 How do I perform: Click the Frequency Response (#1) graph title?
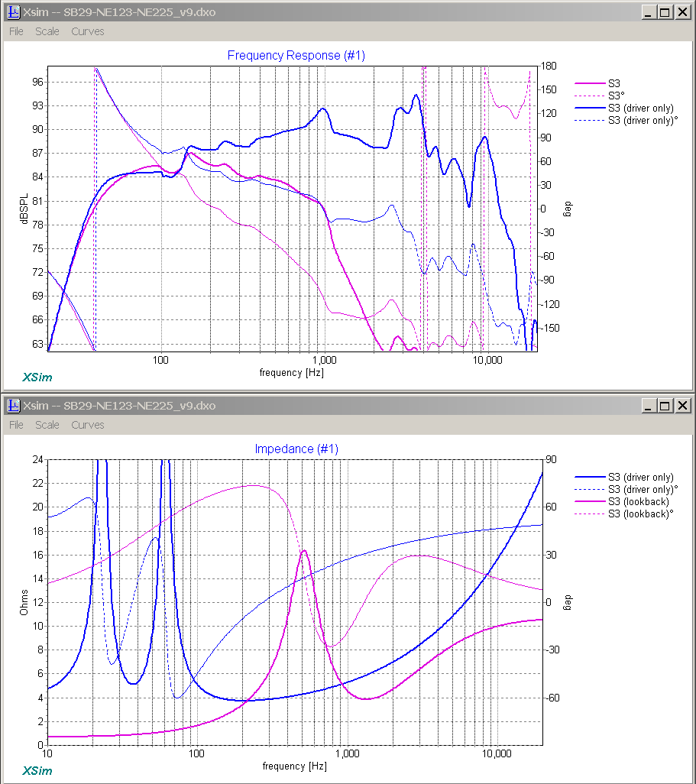click(x=296, y=56)
